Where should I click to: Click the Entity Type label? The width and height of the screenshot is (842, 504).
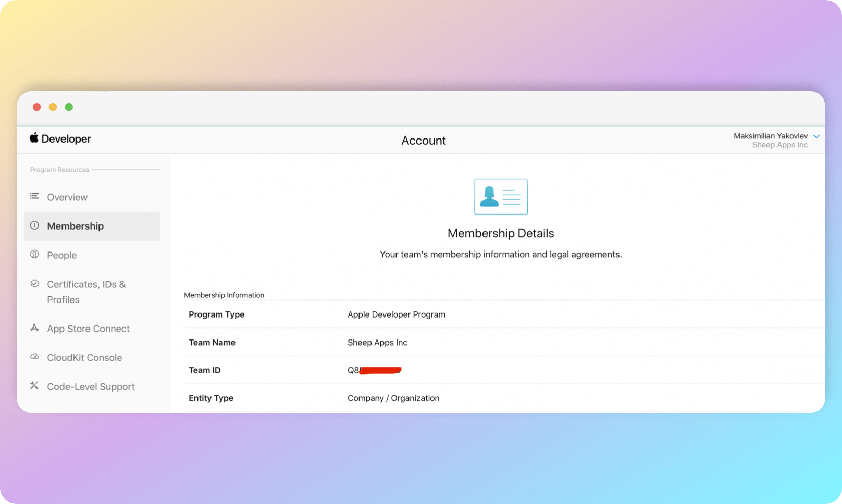click(x=211, y=398)
